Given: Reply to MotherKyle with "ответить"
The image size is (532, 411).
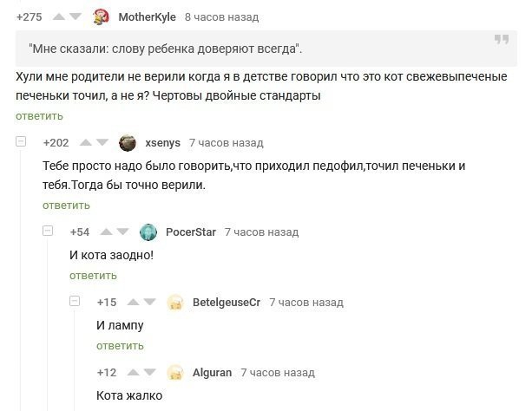Looking at the screenshot, I should coord(39,116).
